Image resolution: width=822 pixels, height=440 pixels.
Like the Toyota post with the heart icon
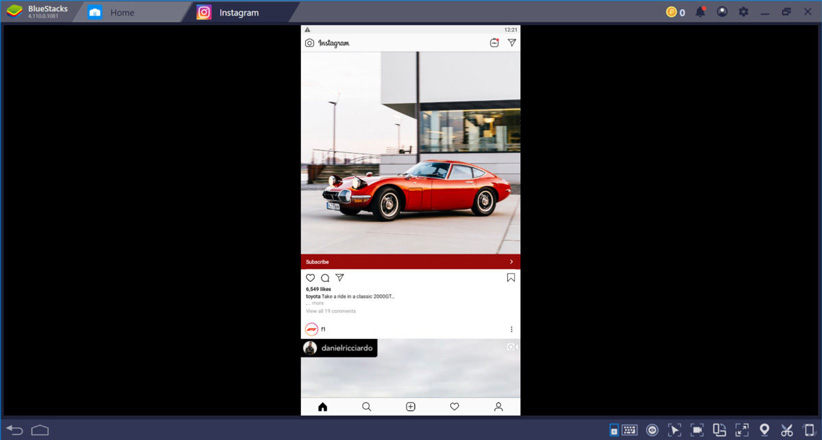click(310, 278)
